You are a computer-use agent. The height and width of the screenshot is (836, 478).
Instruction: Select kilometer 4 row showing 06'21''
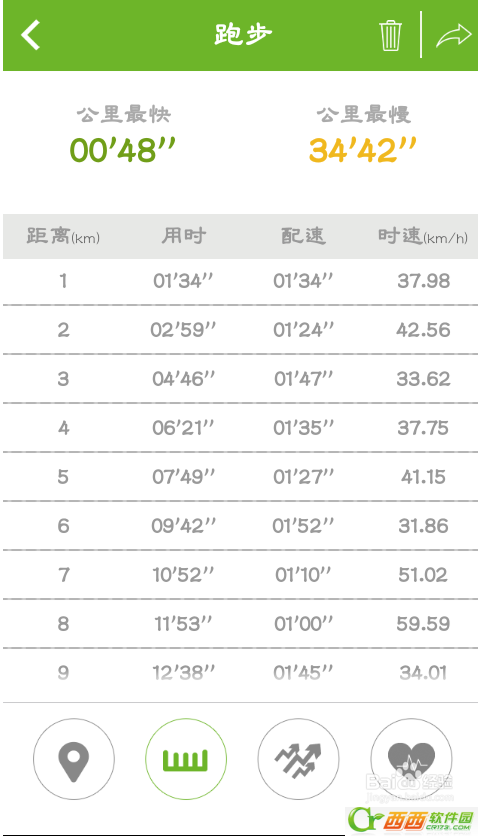tap(240, 428)
